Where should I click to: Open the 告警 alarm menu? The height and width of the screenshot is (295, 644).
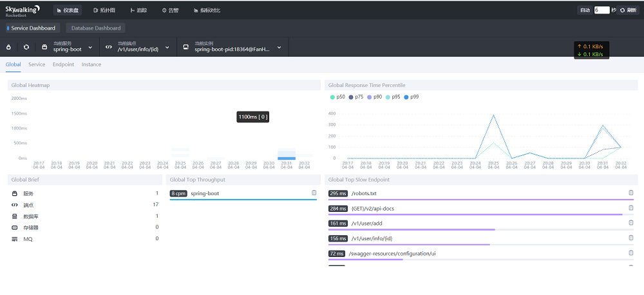coord(170,10)
